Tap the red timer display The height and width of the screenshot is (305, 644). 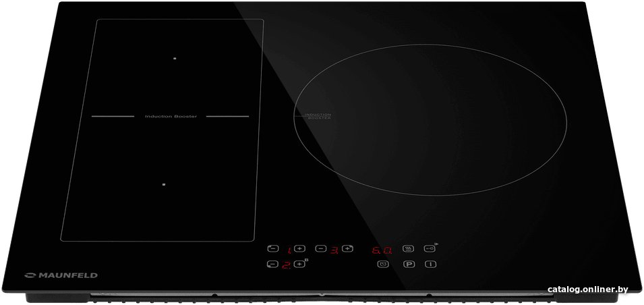pyautogui.click(x=382, y=250)
